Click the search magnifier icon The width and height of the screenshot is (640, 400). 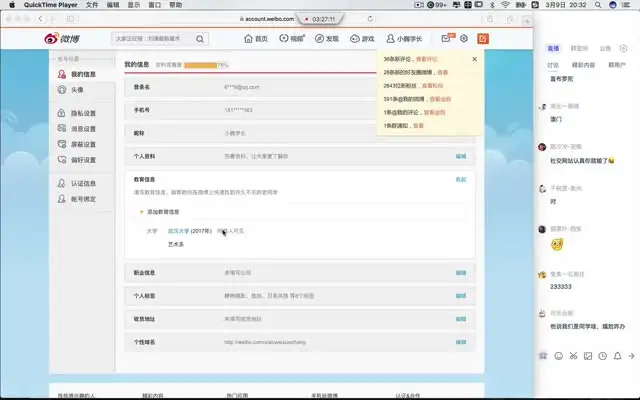tap(201, 39)
